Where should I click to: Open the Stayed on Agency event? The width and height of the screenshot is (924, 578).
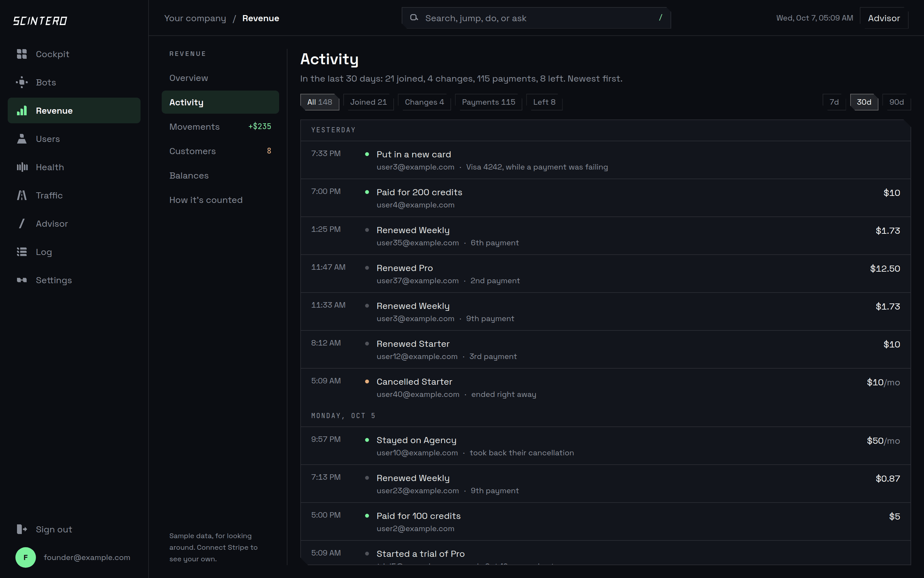point(605,446)
